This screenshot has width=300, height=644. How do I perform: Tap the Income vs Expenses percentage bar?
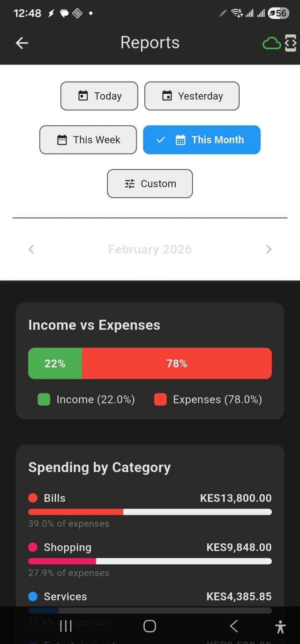(x=150, y=363)
